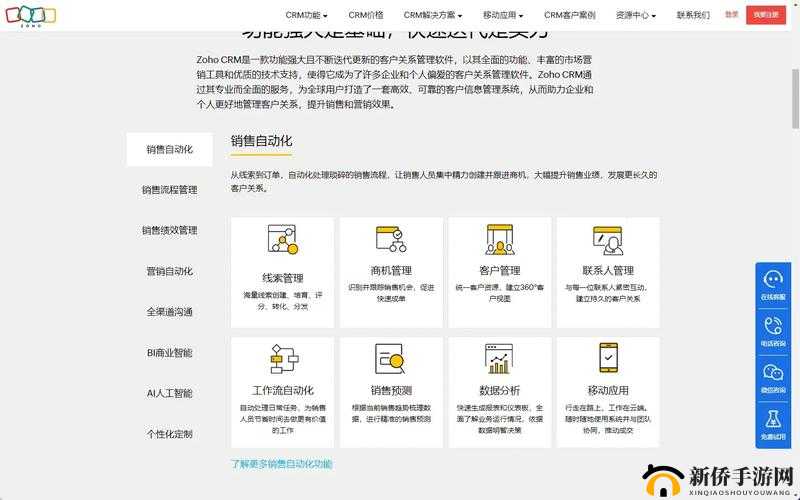Open the 移动应用 phone icon
The height and width of the screenshot is (500, 800).
[608, 358]
